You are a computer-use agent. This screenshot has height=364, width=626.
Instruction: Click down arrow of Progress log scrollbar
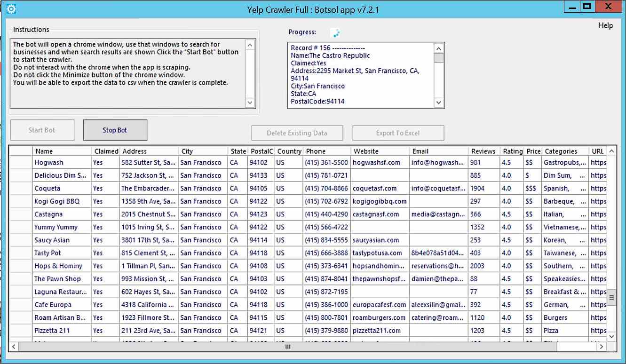pos(438,103)
